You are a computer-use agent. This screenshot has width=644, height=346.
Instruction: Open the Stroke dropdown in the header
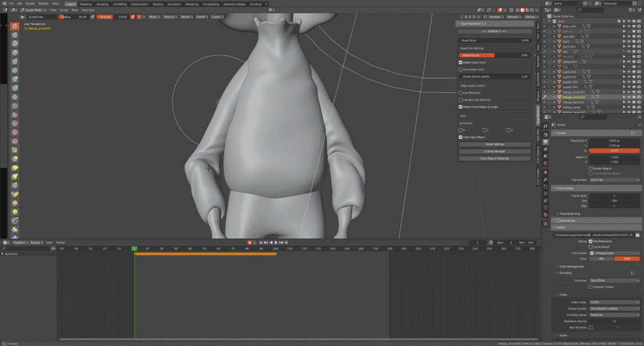pyautogui.click(x=187, y=17)
